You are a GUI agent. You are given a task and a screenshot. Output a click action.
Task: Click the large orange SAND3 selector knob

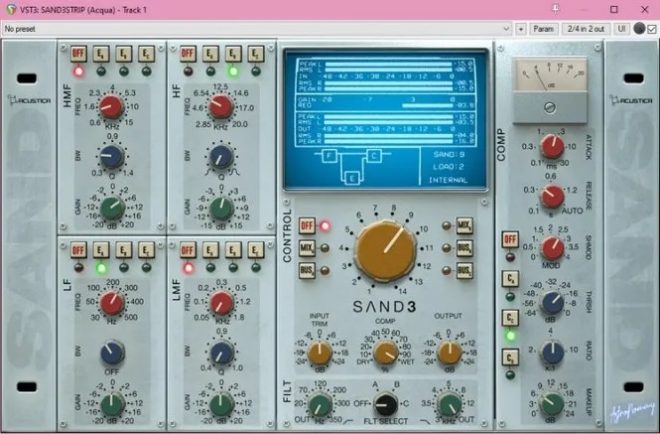(385, 250)
